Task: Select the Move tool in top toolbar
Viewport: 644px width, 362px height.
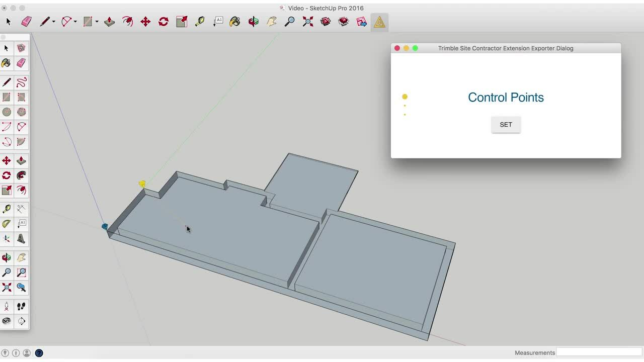Action: (x=145, y=22)
